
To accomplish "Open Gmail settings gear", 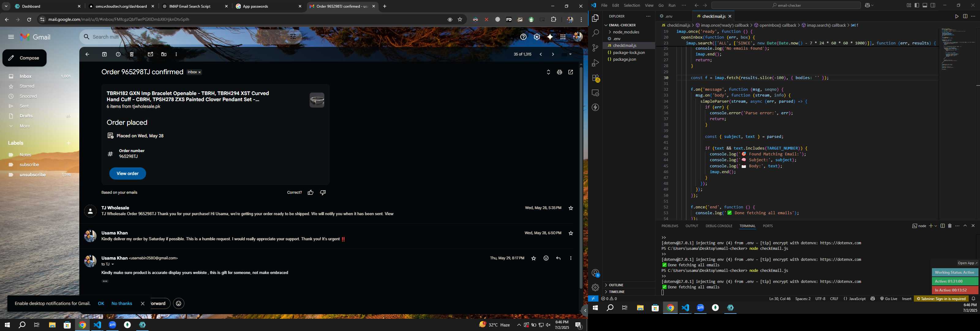I will [537, 37].
